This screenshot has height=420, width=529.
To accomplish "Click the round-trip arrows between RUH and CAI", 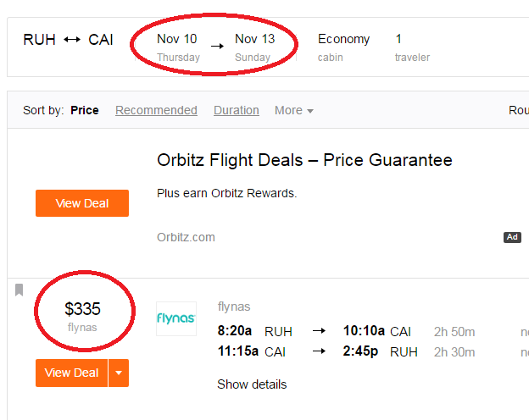I will (72, 40).
